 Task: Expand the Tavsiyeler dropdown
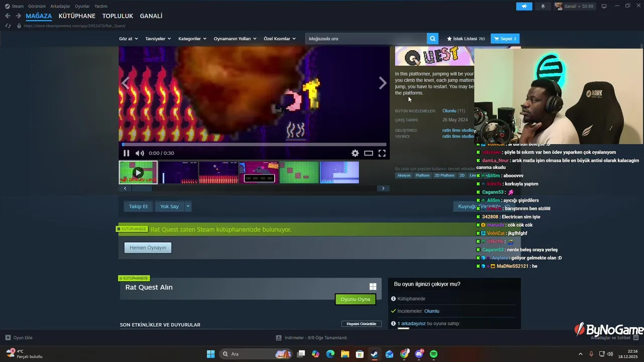click(x=158, y=39)
